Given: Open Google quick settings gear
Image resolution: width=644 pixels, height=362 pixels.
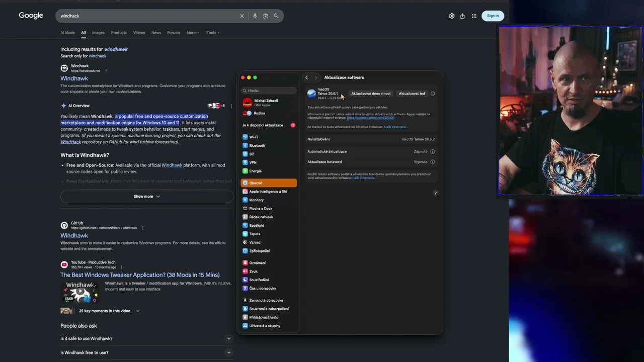Looking at the screenshot, I should [x=452, y=16].
